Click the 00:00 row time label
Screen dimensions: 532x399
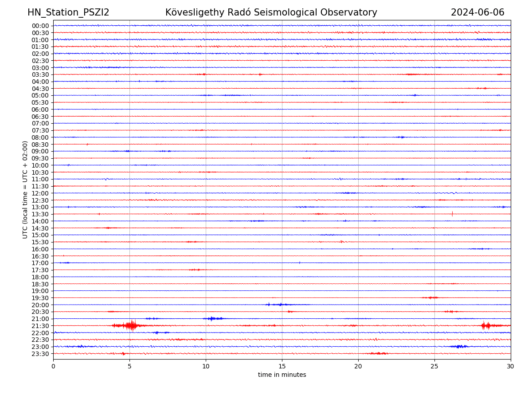(40, 26)
